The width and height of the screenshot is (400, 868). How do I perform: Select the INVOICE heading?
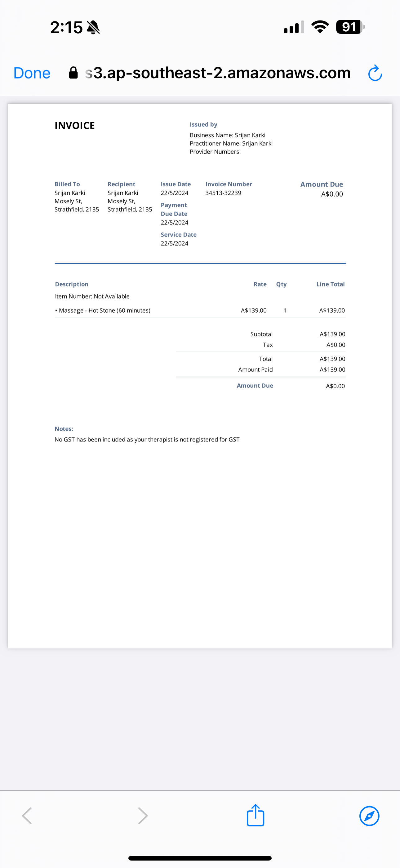pyautogui.click(x=75, y=126)
